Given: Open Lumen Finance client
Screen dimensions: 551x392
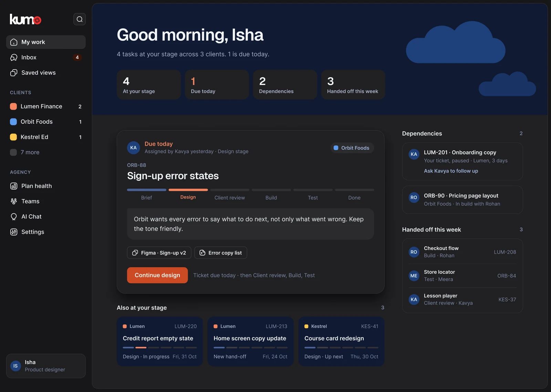Looking at the screenshot, I should 46,106.
